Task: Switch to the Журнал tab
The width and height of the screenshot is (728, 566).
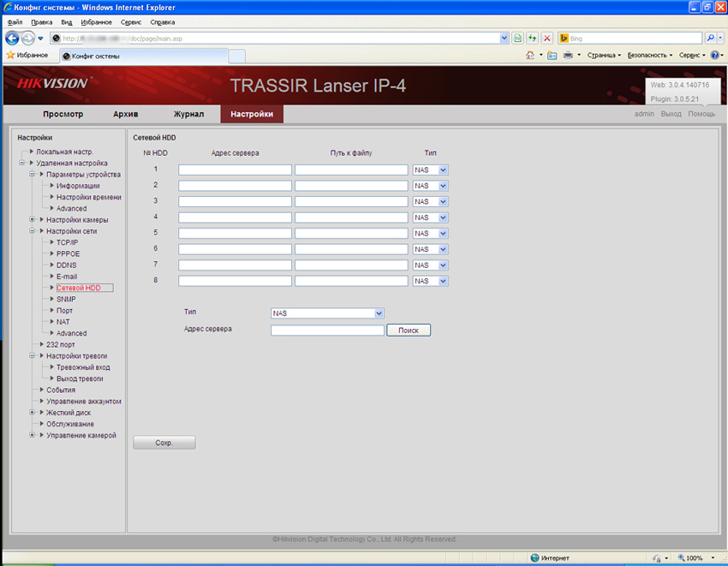Action: [188, 114]
